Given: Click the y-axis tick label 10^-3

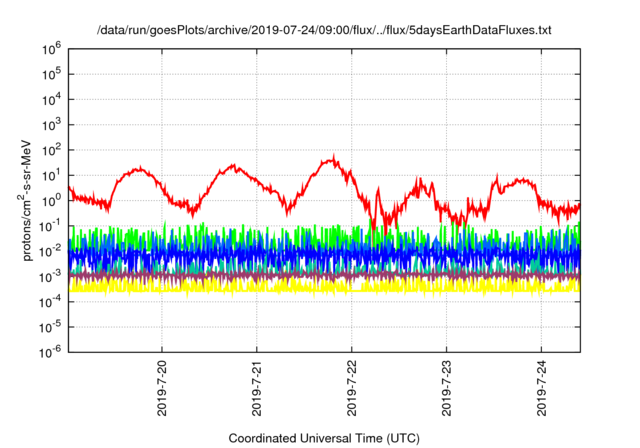Looking at the screenshot, I should (51, 276).
